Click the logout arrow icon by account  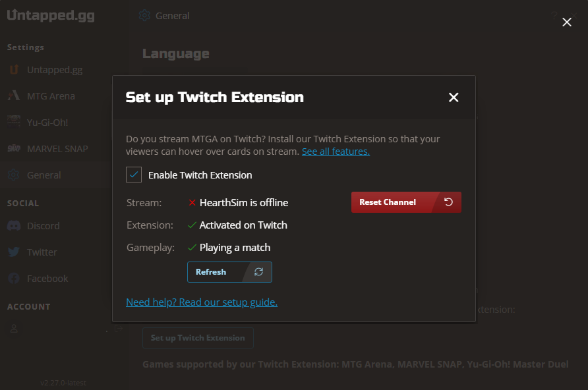pos(119,329)
